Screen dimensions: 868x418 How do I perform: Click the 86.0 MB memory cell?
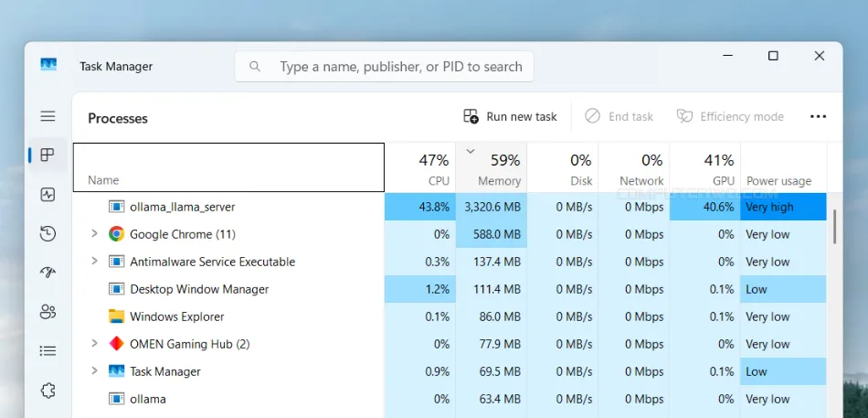492,316
